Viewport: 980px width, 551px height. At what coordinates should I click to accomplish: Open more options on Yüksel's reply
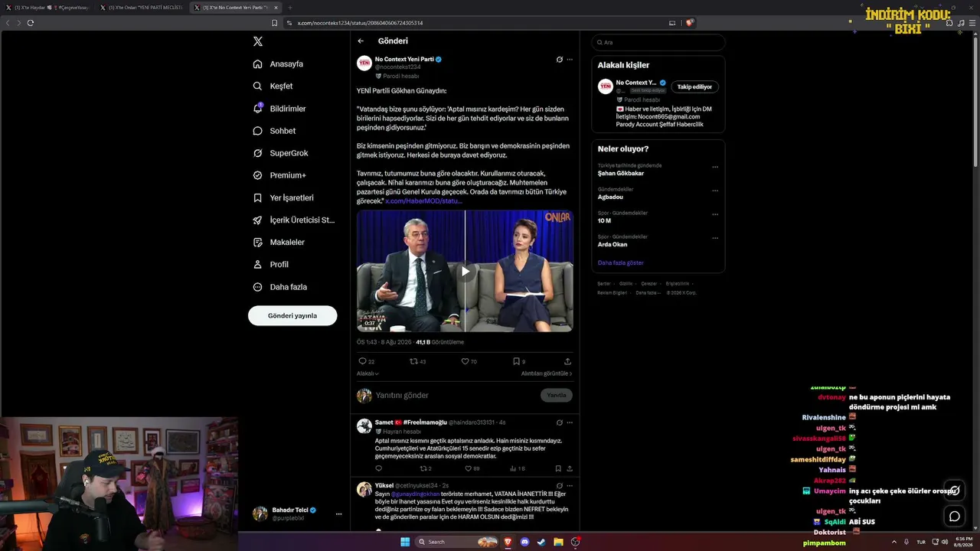pos(570,485)
